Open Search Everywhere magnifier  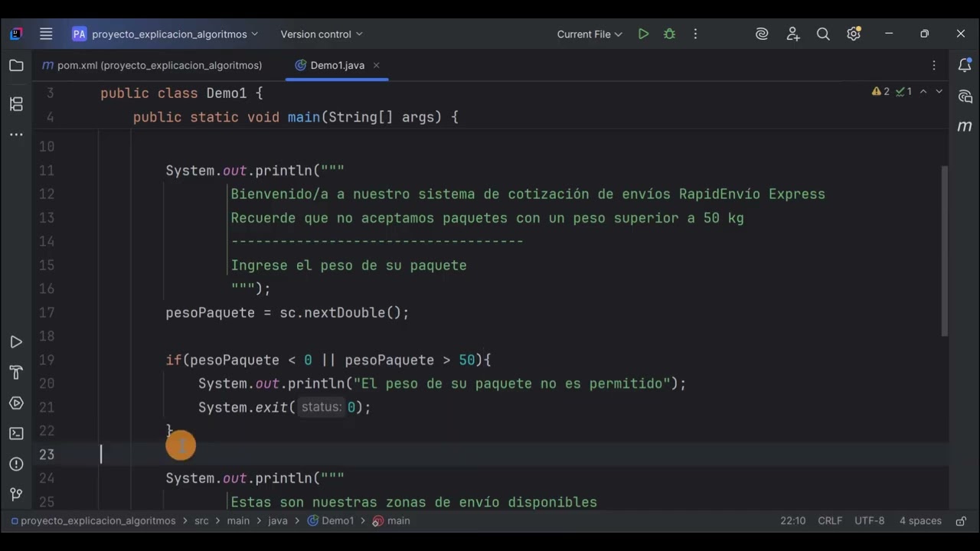[823, 34]
